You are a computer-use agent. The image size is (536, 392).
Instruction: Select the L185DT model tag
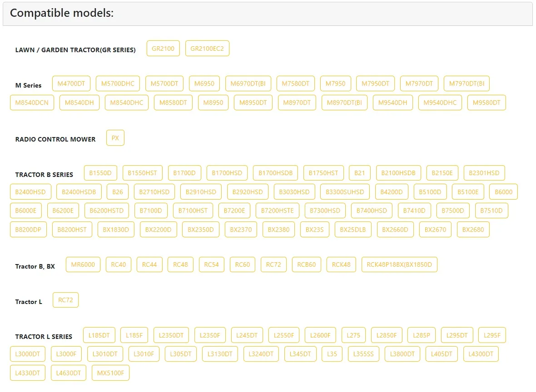pos(99,335)
